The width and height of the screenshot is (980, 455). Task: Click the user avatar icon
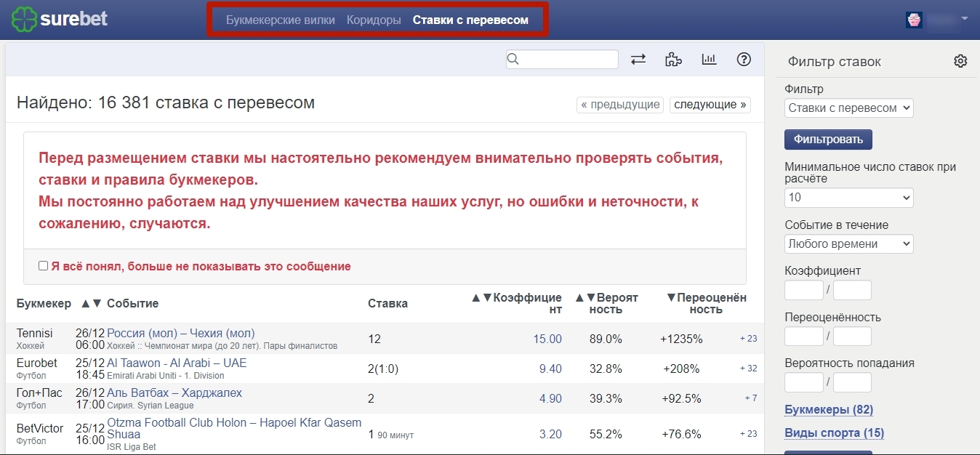pyautogui.click(x=914, y=20)
